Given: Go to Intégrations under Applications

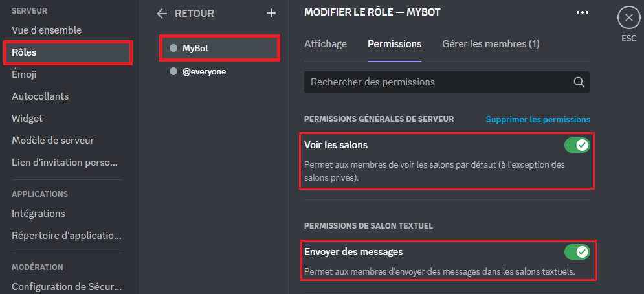Looking at the screenshot, I should point(39,214).
